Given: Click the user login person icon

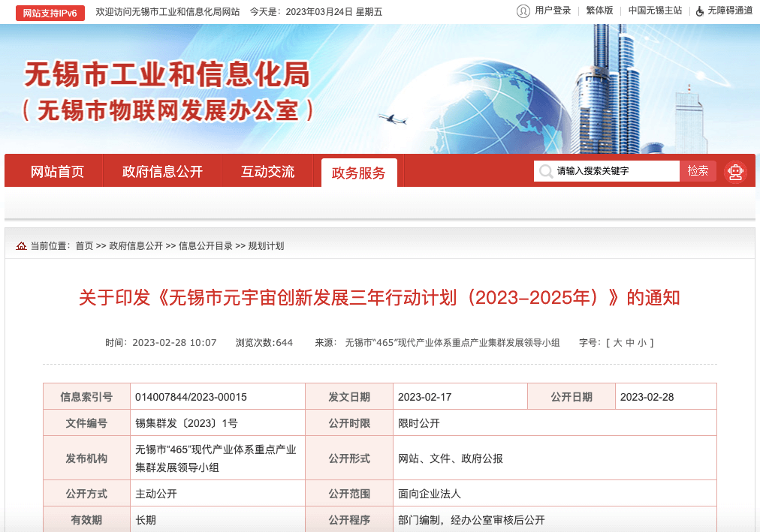Looking at the screenshot, I should coord(523,11).
